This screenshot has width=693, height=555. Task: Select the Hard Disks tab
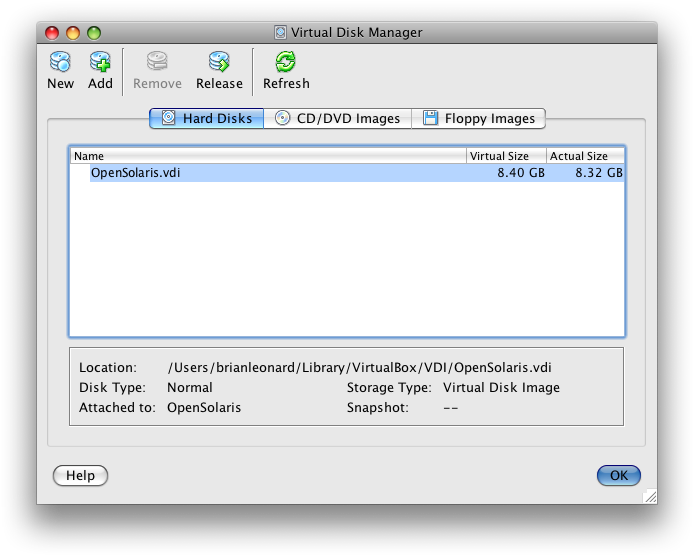(207, 118)
